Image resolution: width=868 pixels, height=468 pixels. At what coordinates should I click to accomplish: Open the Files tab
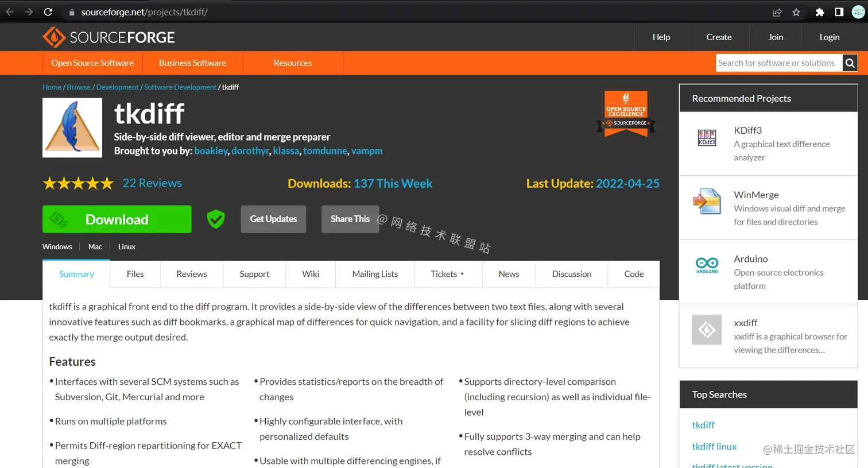pos(135,274)
